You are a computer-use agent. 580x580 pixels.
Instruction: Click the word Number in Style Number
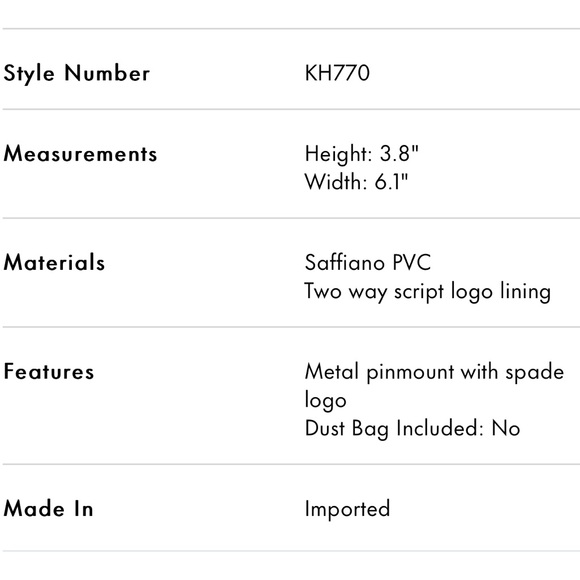[107, 72]
